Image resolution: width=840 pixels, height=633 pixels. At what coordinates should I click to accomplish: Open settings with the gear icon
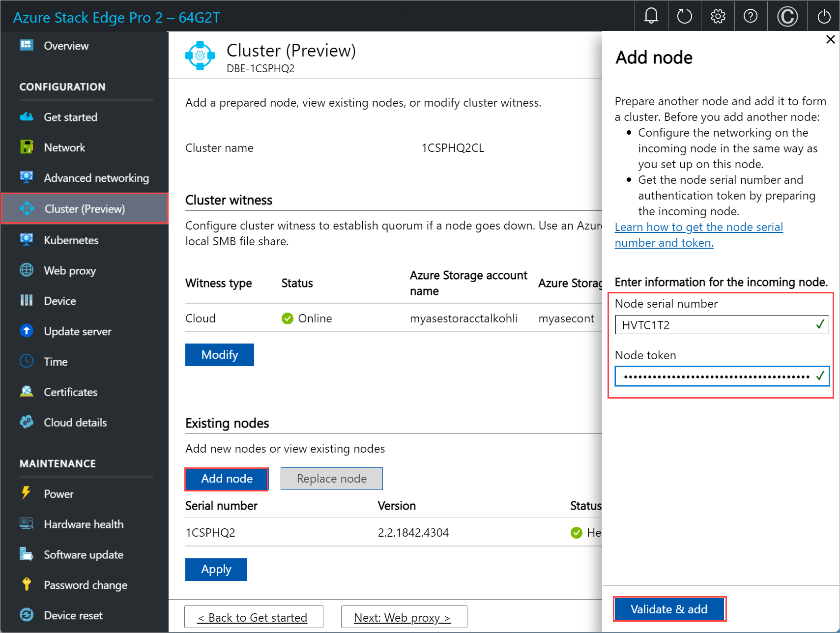coord(718,16)
